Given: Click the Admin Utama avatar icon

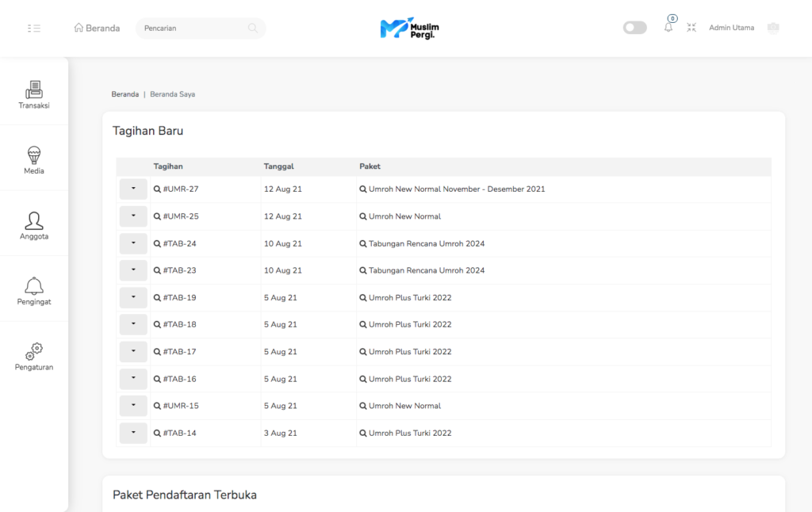Looking at the screenshot, I should pyautogui.click(x=773, y=28).
